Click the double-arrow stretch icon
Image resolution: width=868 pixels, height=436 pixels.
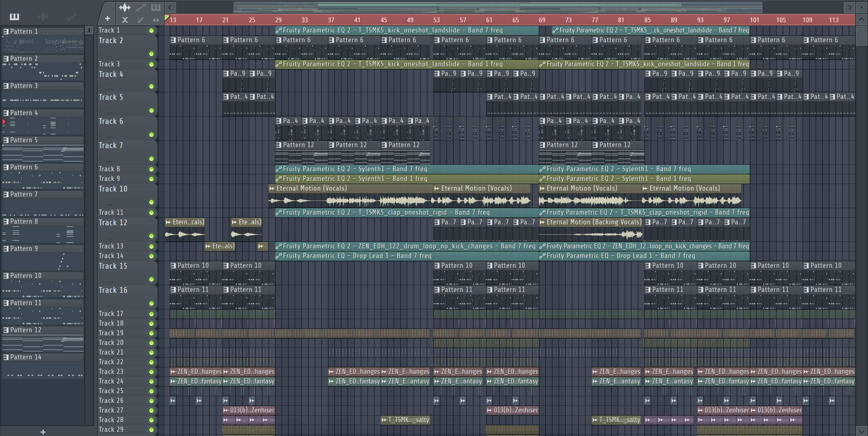tap(156, 20)
